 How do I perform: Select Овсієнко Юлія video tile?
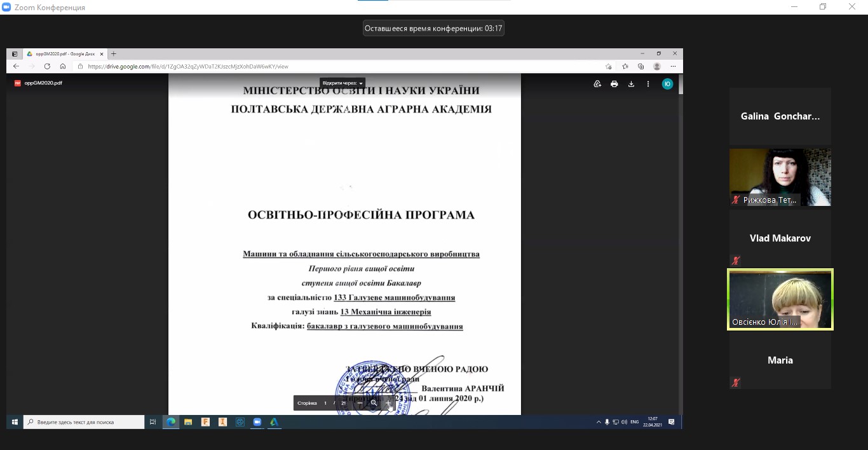click(x=780, y=299)
